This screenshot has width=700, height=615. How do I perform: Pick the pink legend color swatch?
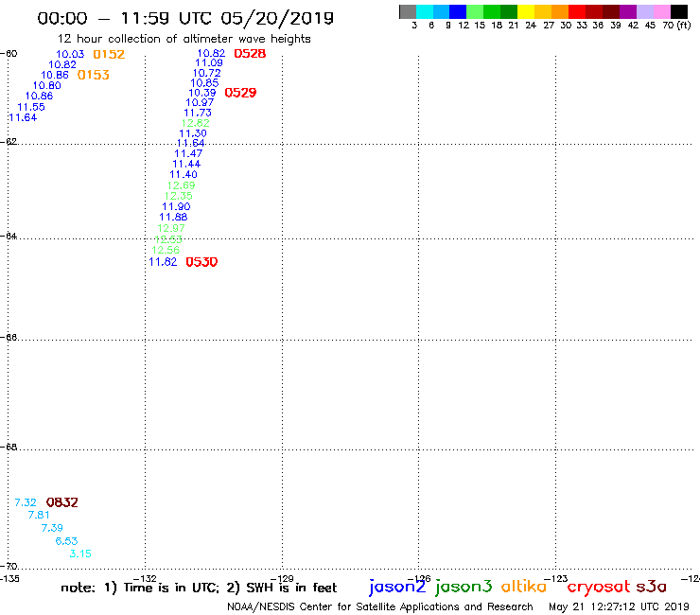pyautogui.click(x=661, y=11)
